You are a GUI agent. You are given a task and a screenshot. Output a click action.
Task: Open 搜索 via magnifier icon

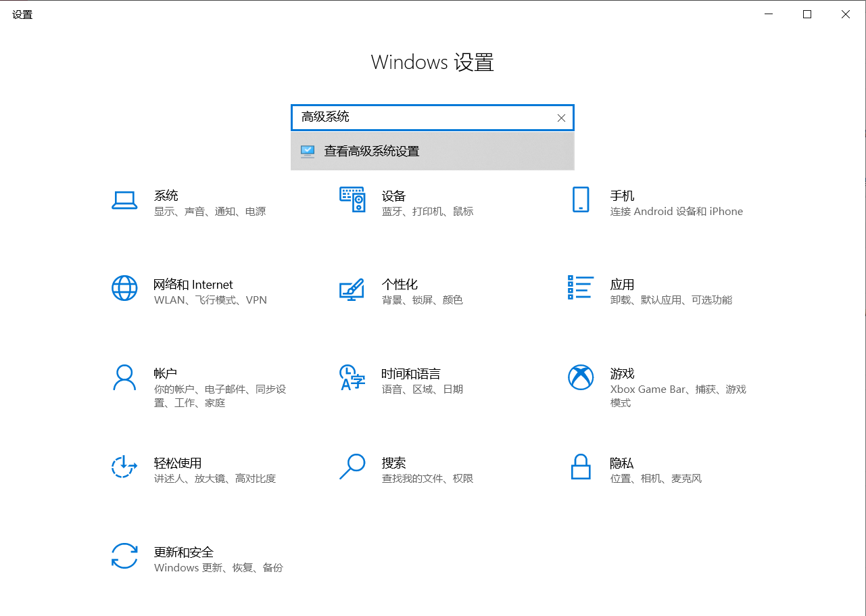(x=352, y=467)
